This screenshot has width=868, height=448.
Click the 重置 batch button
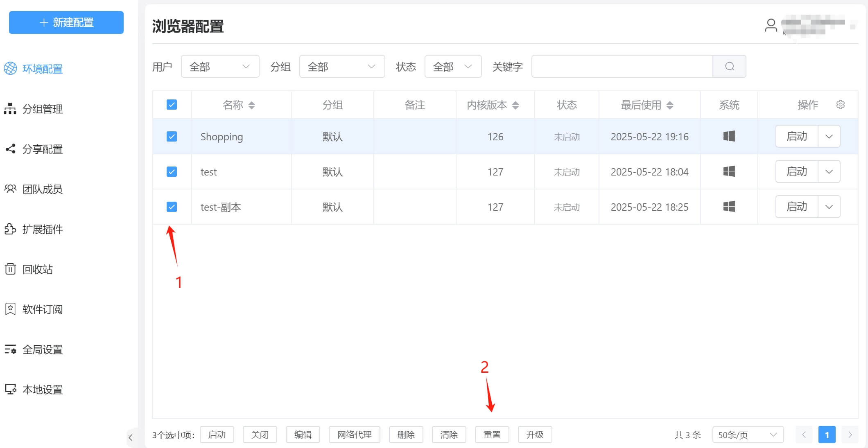coord(492,434)
